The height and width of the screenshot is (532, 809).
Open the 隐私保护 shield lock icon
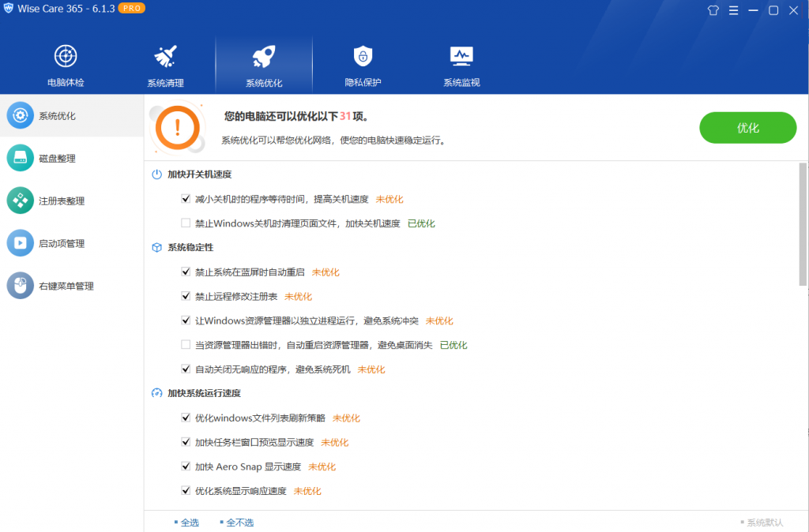tap(363, 56)
